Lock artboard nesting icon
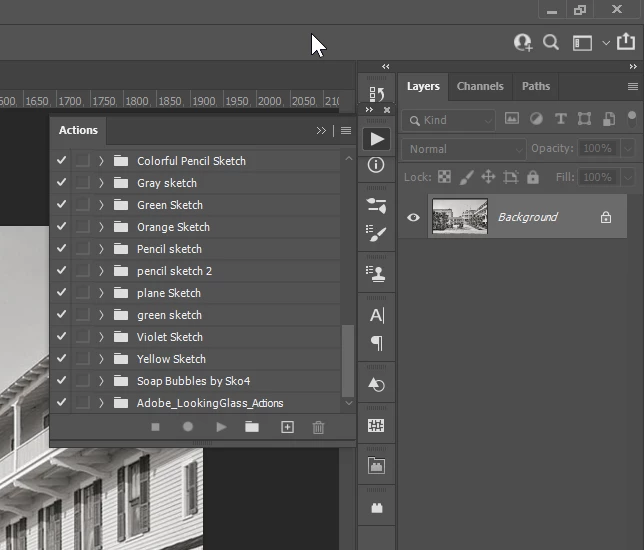Screen dimensions: 644x550 [x=511, y=177]
